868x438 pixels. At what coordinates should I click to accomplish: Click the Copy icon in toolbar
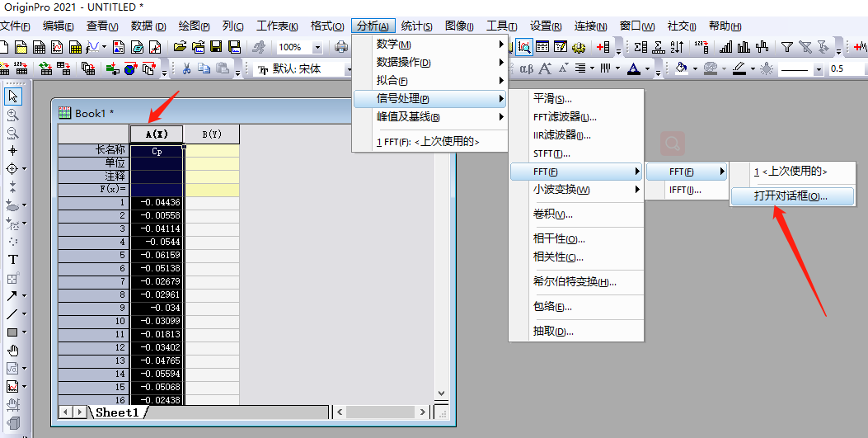click(204, 68)
